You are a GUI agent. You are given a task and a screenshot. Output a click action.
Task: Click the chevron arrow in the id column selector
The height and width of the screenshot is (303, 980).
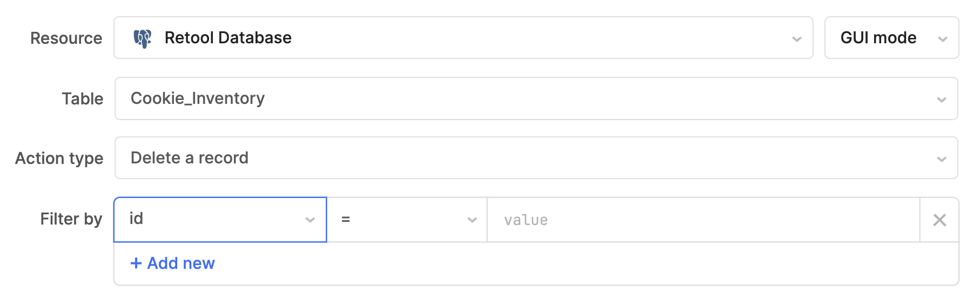[x=310, y=220]
